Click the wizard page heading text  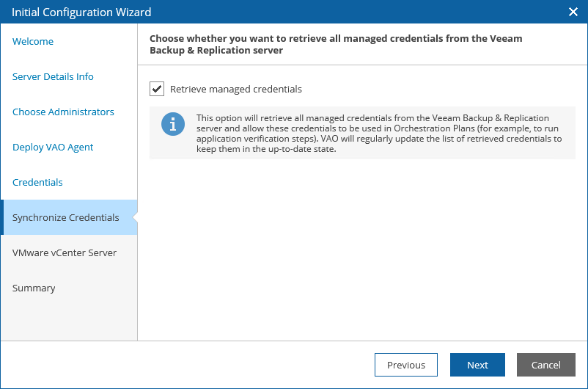[336, 44]
